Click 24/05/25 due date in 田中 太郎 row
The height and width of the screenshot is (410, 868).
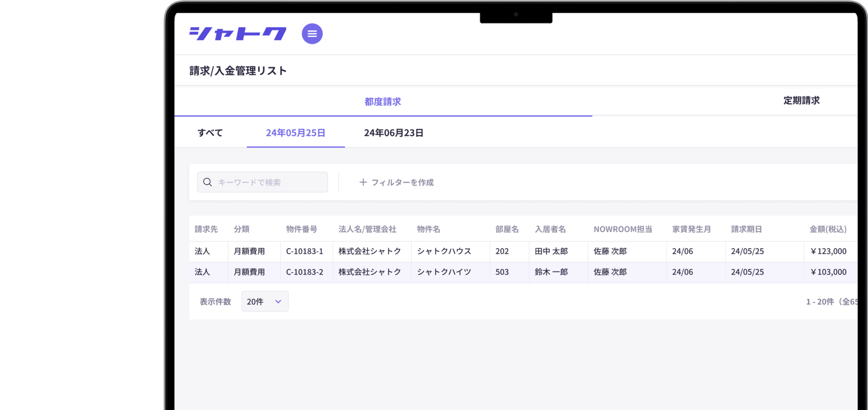coord(747,251)
